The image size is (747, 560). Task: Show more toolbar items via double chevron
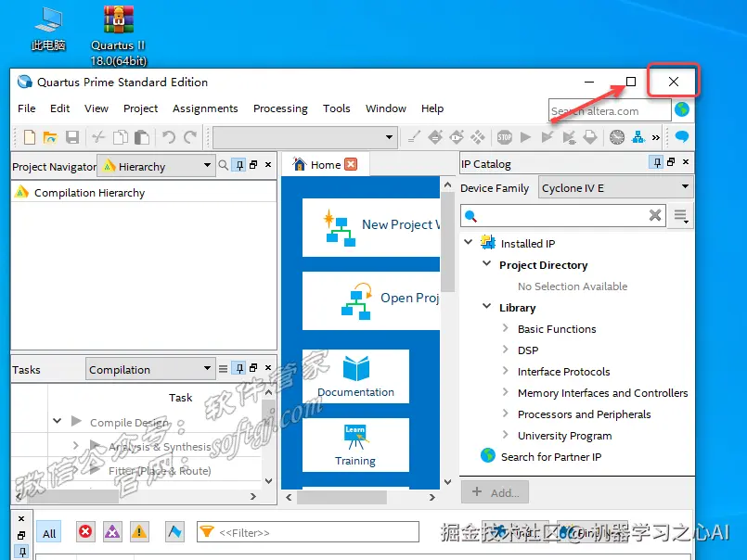click(656, 137)
